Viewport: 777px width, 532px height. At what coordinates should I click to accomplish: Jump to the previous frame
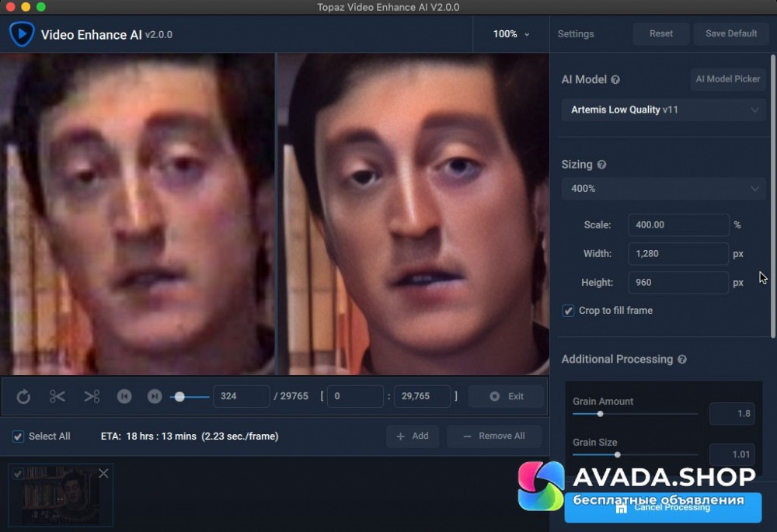coord(124,397)
